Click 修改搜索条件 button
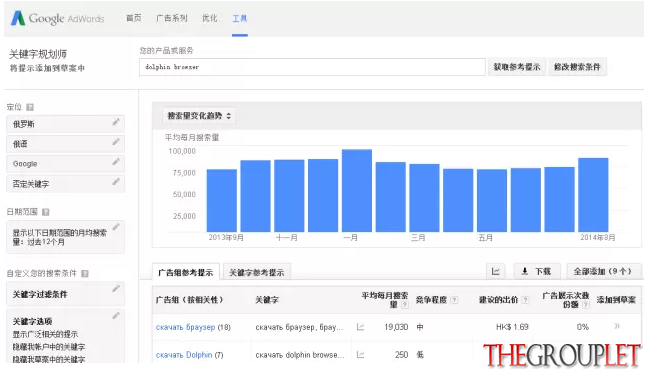The height and width of the screenshot is (374, 648). [x=577, y=67]
